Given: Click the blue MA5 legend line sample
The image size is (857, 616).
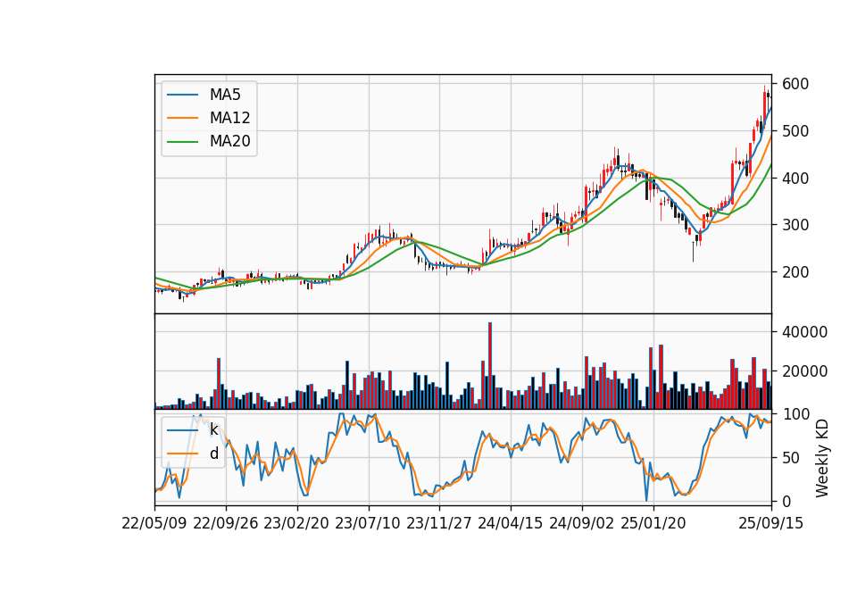Looking at the screenshot, I should click(182, 95).
